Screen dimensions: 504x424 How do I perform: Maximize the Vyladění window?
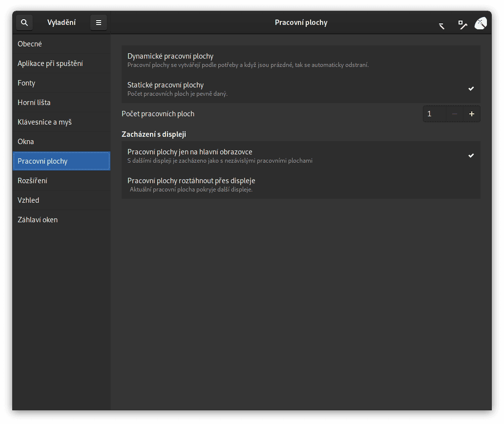pyautogui.click(x=462, y=24)
